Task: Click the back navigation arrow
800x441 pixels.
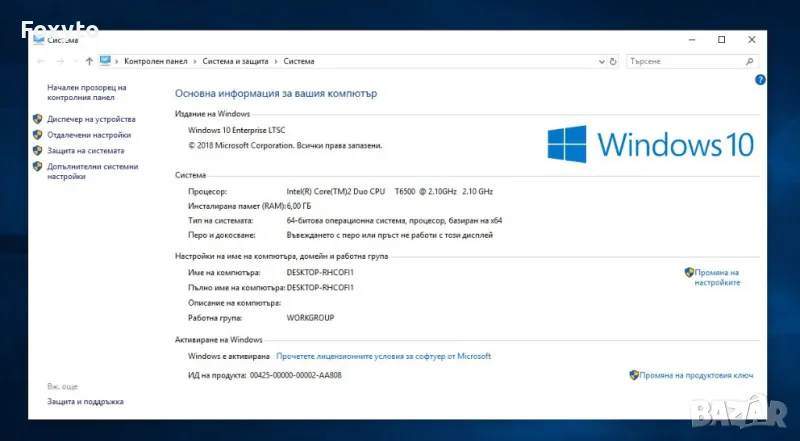Action: [x=42, y=61]
